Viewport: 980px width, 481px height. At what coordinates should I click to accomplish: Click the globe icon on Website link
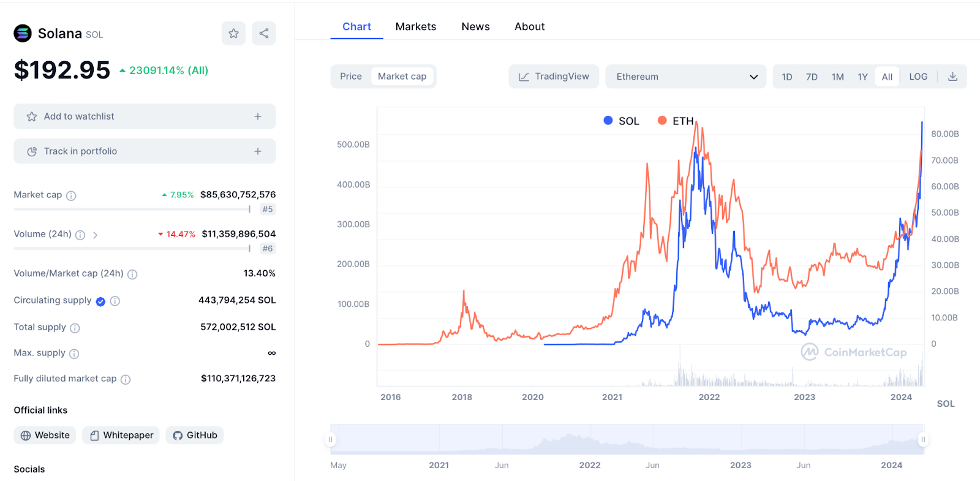point(26,436)
